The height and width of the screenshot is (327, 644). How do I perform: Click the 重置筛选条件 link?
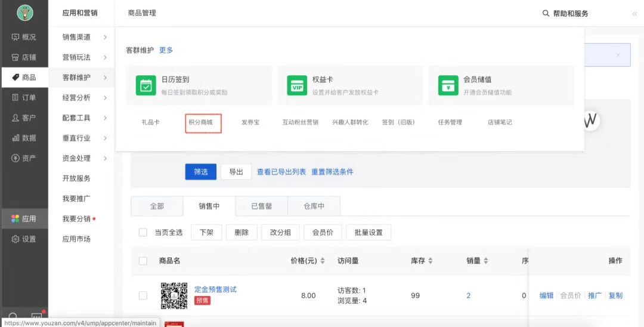[x=332, y=172]
